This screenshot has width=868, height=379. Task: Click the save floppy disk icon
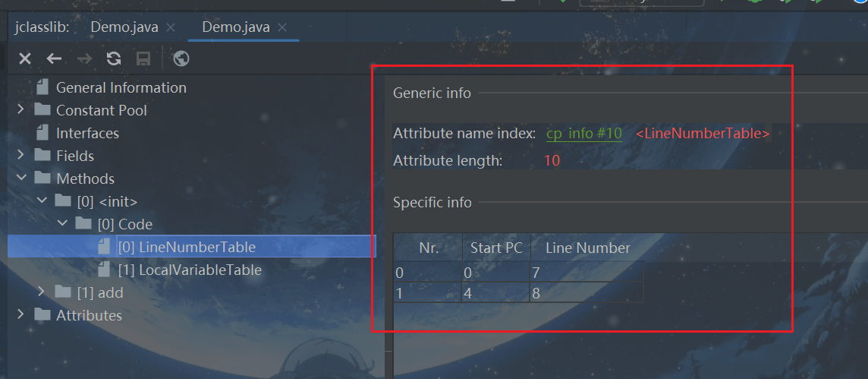pos(143,58)
